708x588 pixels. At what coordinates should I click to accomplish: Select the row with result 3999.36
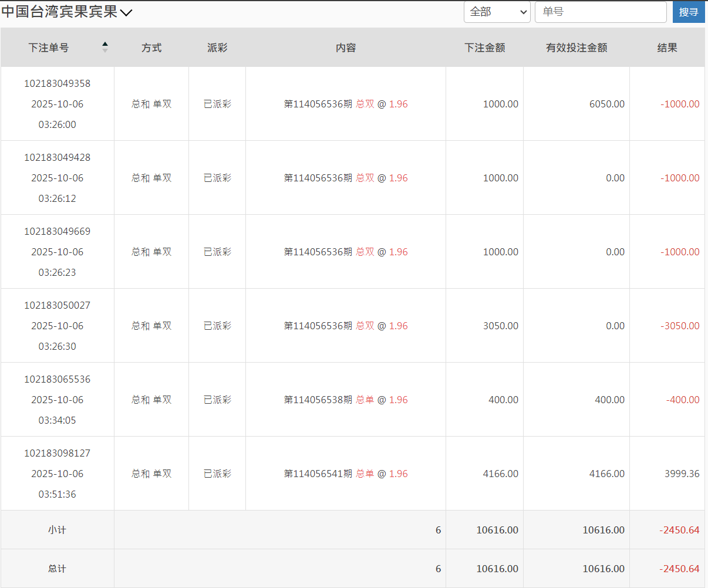point(681,473)
